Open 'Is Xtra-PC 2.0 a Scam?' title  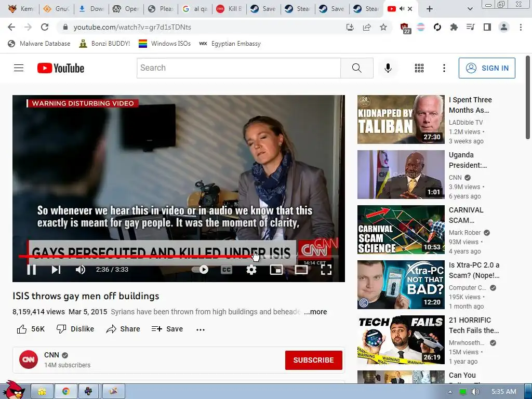(x=474, y=270)
